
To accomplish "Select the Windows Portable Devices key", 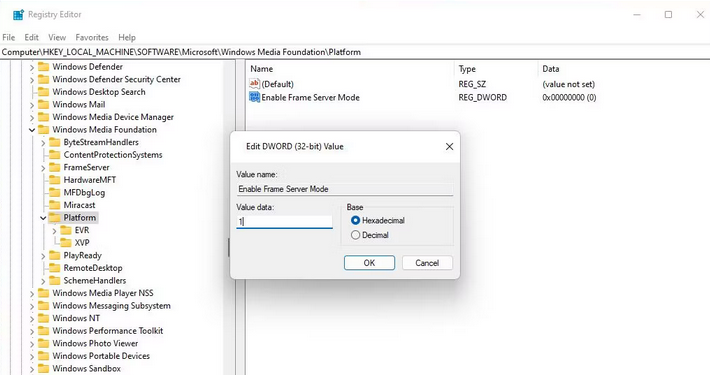I will pyautogui.click(x=101, y=356).
